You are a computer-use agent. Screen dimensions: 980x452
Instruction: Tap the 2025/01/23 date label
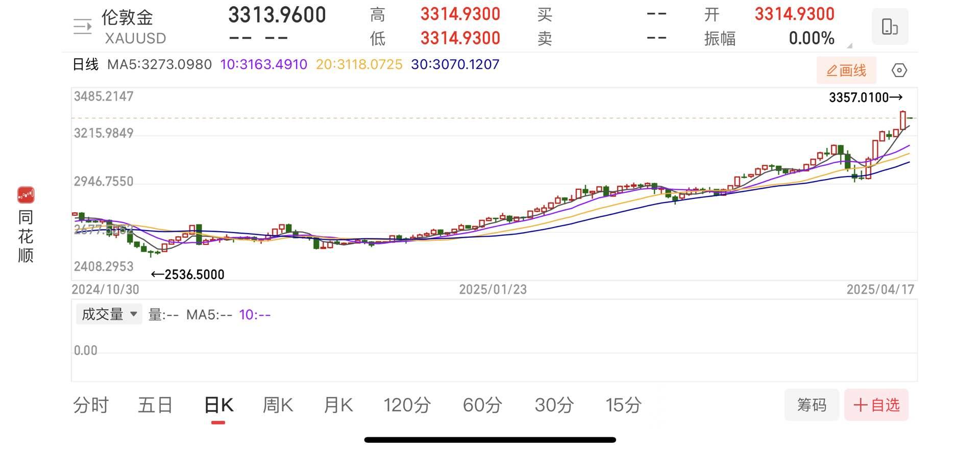pyautogui.click(x=493, y=289)
